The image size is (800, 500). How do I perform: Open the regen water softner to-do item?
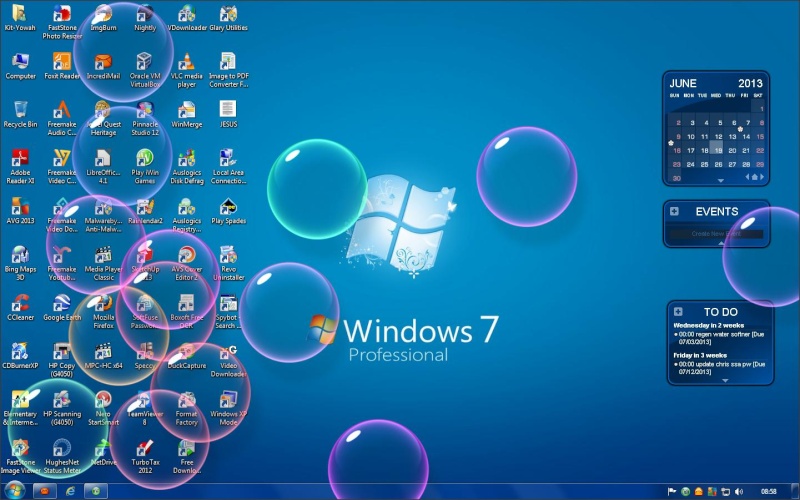[719, 338]
